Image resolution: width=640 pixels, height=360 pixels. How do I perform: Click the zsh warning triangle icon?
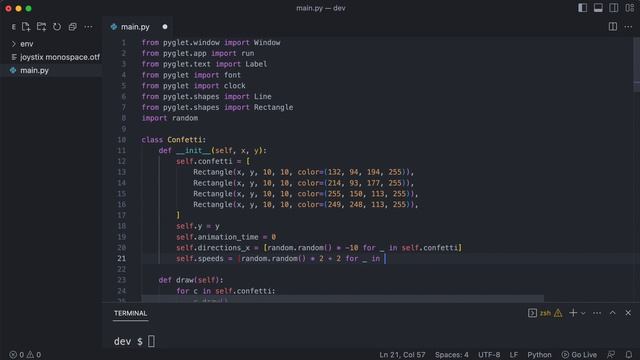coord(558,313)
